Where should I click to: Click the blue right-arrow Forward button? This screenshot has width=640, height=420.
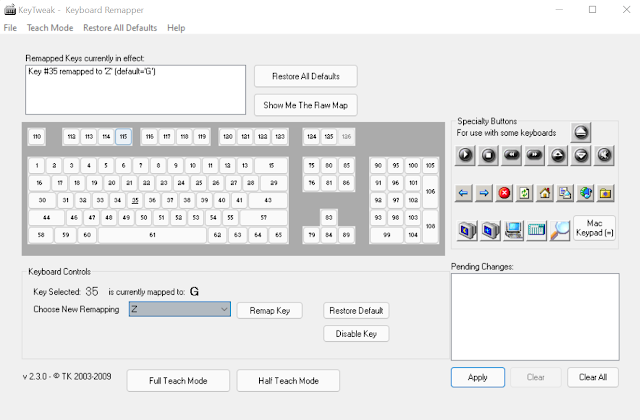click(x=484, y=193)
